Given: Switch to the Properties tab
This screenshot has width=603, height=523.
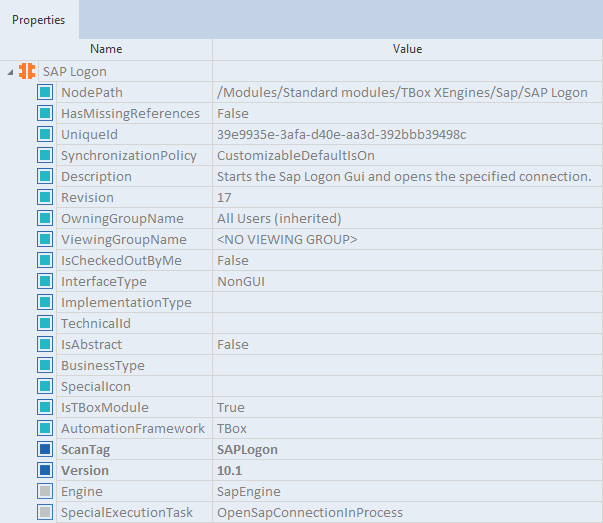Looking at the screenshot, I should pos(39,19).
